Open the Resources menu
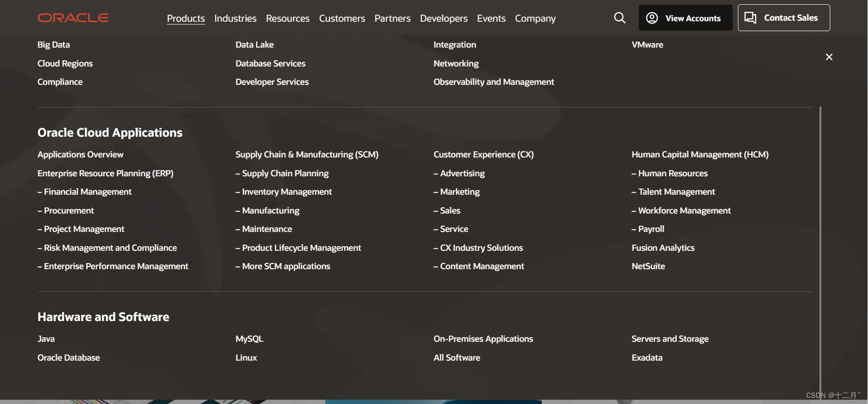The image size is (868, 404). 288,18
